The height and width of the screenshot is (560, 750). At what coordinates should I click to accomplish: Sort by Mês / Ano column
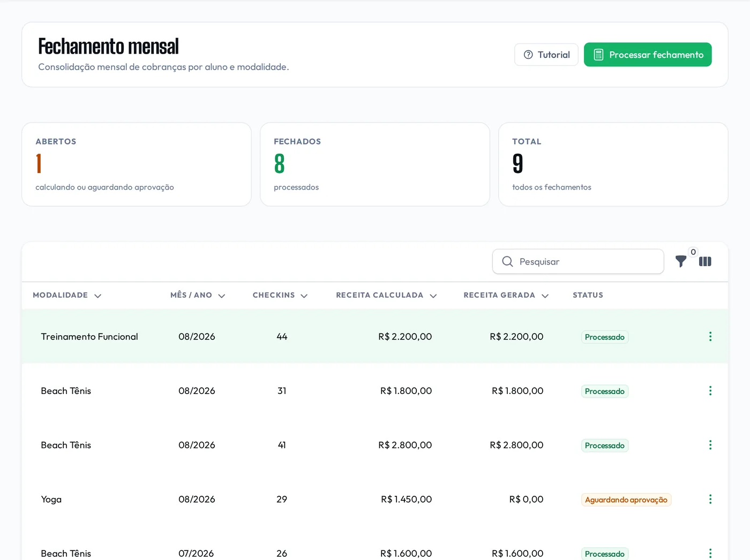click(198, 295)
